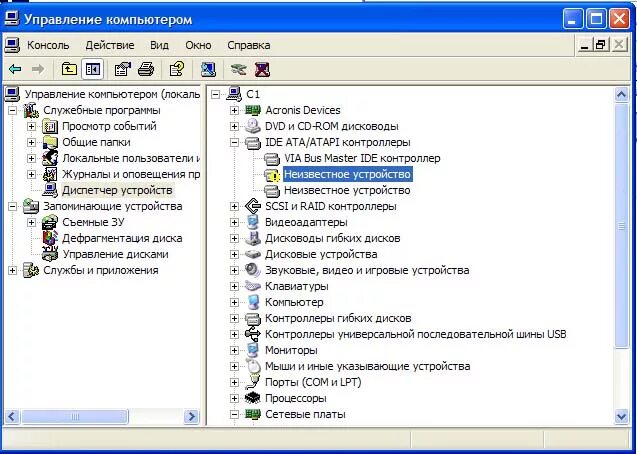Select Дисководы гибких дисков entry

tap(332, 238)
